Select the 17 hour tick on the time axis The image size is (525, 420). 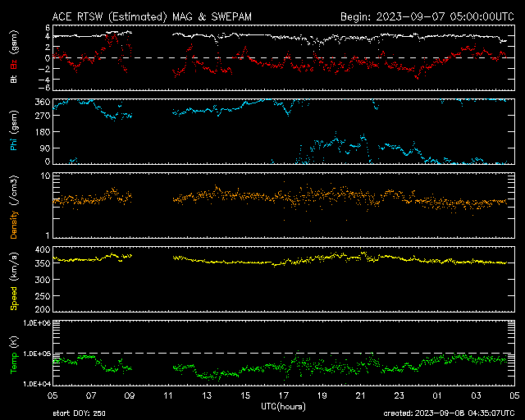click(283, 395)
